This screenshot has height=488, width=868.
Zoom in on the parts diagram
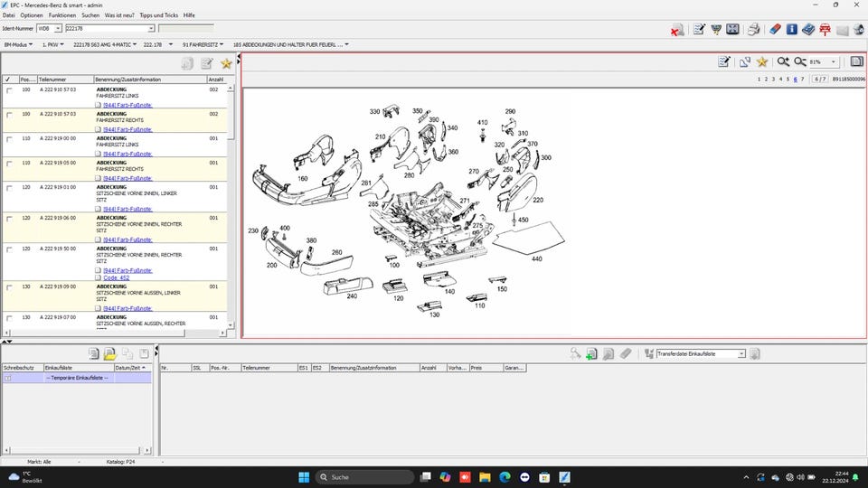[783, 62]
